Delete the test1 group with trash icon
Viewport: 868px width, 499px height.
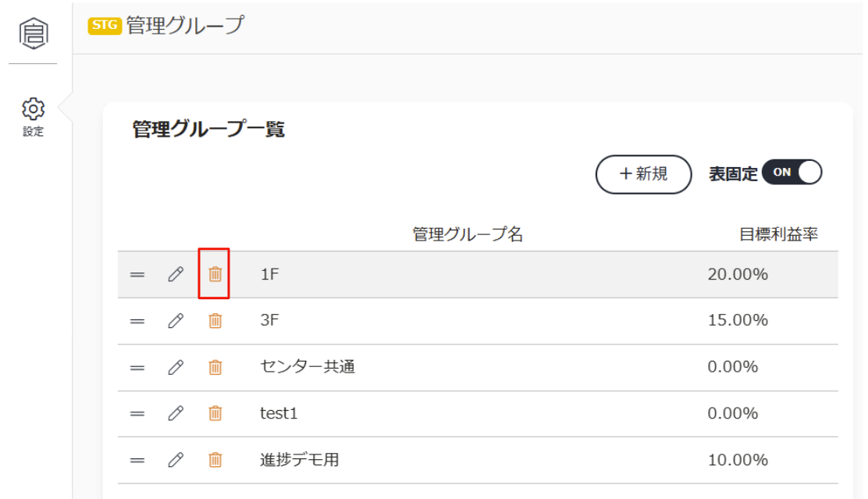click(x=215, y=413)
